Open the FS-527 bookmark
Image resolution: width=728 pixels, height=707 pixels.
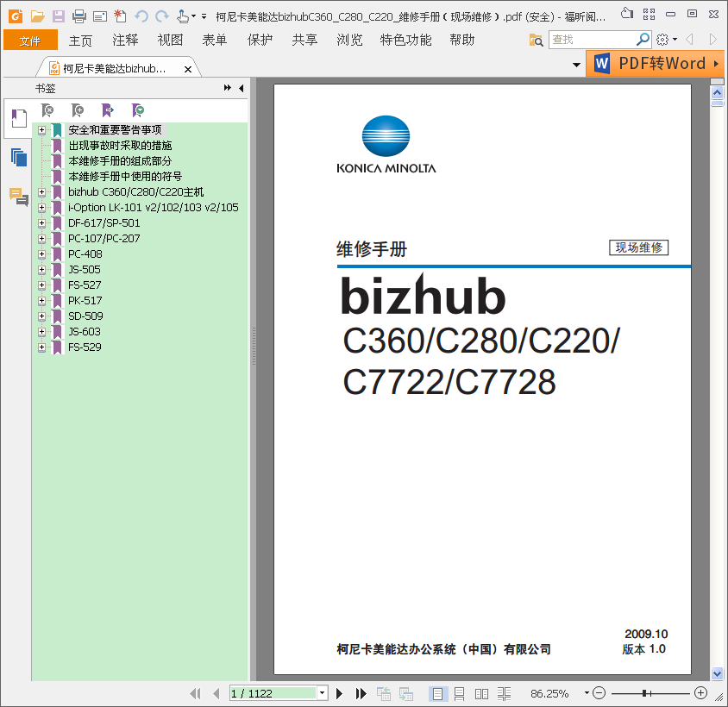point(85,285)
